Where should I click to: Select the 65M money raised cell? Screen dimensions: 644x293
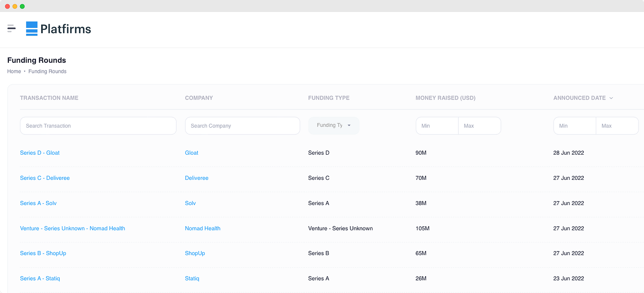421,253
